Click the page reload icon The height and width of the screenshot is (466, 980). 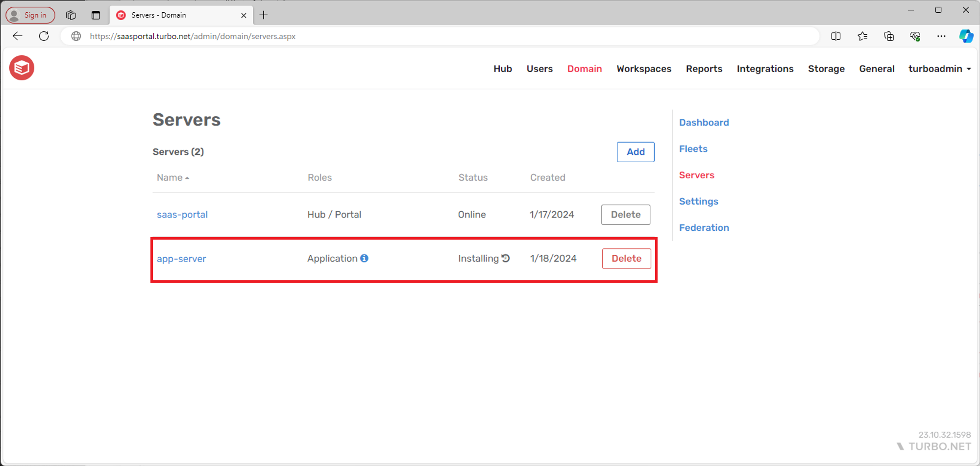coord(44,36)
